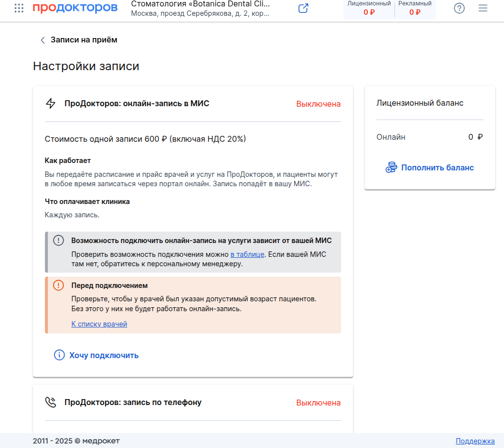The image size is (504, 448).
Task: Open Поддержка link in footer
Action: (475, 441)
